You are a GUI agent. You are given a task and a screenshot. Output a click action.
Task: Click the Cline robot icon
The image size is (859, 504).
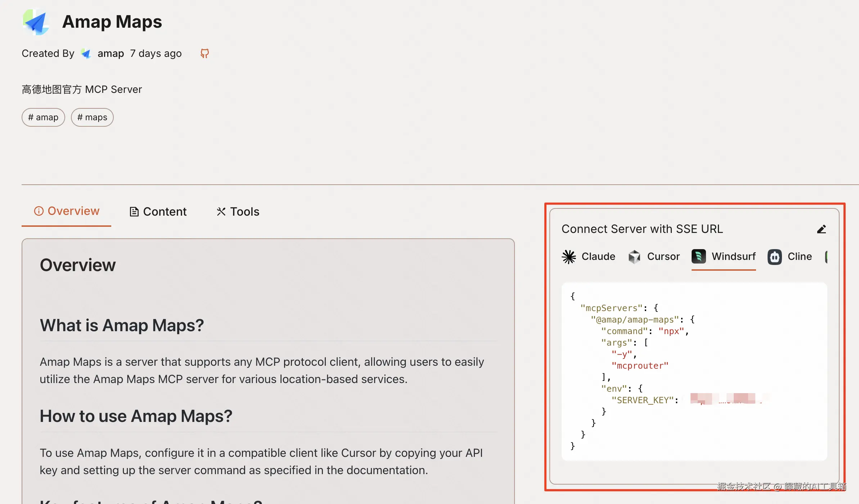[774, 257]
